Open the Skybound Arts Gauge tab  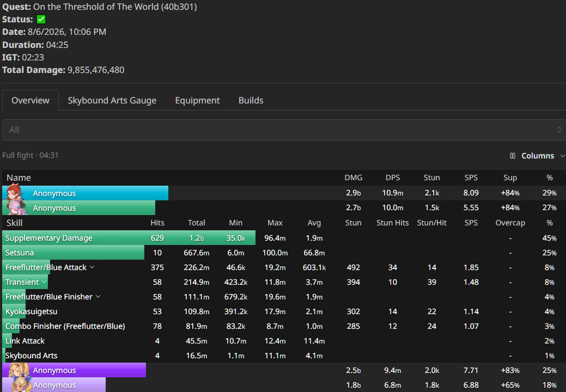112,100
